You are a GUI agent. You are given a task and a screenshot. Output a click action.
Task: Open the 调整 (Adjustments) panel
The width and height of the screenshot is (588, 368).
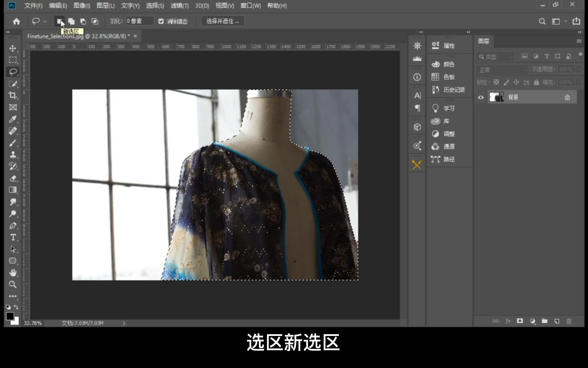(449, 134)
